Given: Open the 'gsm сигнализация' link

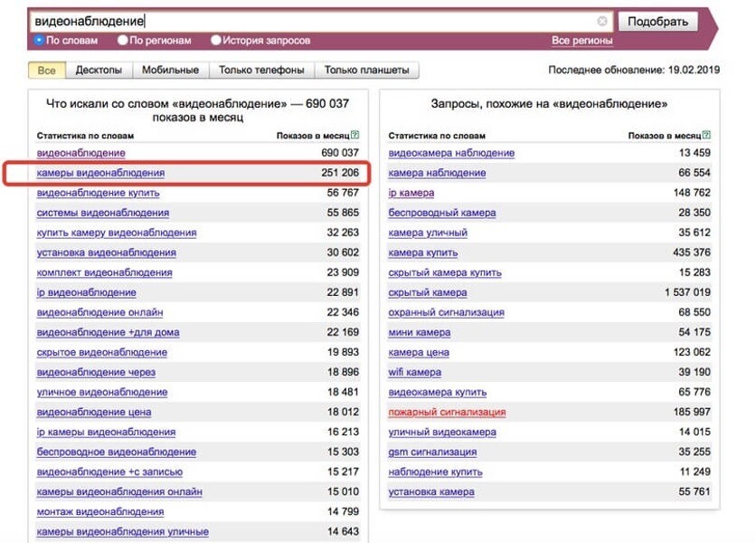Looking at the screenshot, I should 432,452.
